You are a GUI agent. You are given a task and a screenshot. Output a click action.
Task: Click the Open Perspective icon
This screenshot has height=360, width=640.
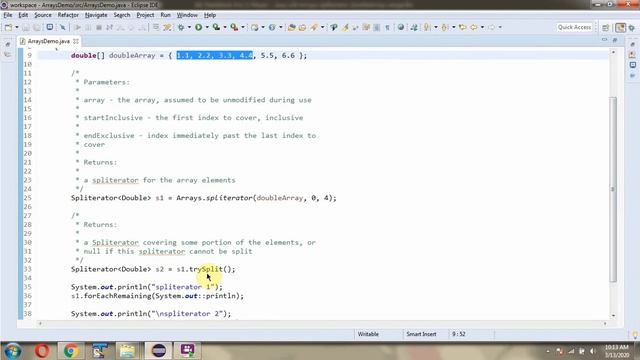(606, 27)
